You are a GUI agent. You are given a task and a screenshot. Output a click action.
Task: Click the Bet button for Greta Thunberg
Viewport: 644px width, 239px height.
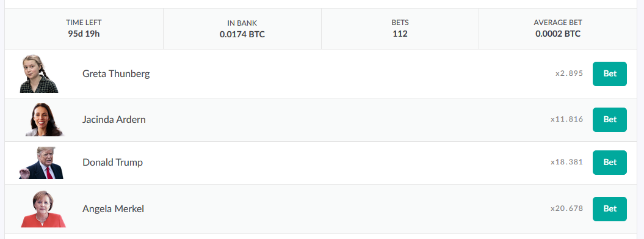[x=609, y=74]
